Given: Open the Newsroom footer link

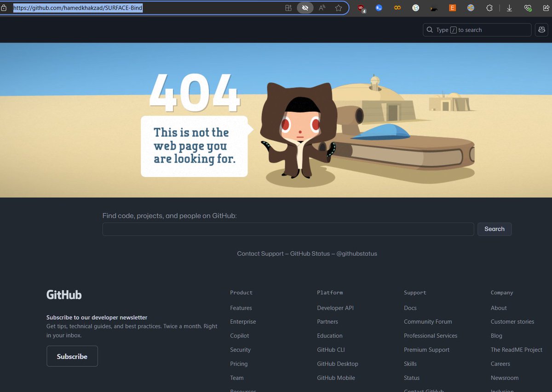Looking at the screenshot, I should [x=505, y=378].
